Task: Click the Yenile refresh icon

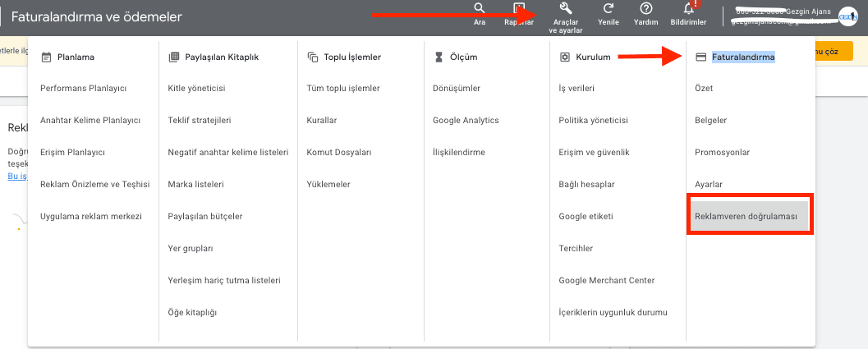Action: (609, 8)
